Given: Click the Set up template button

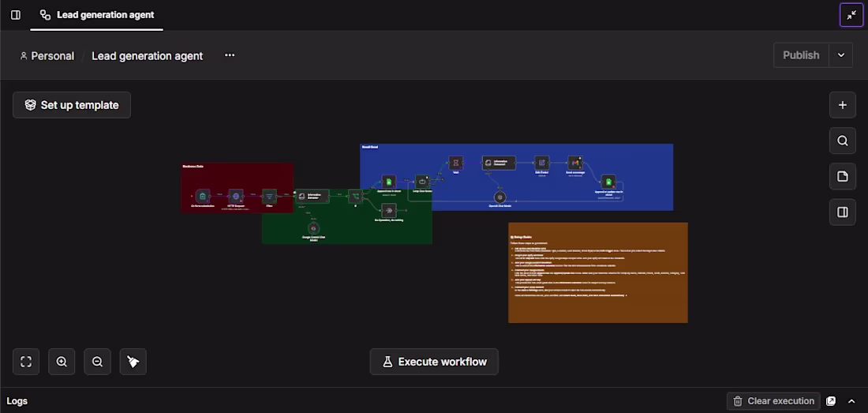Looking at the screenshot, I should 72,105.
